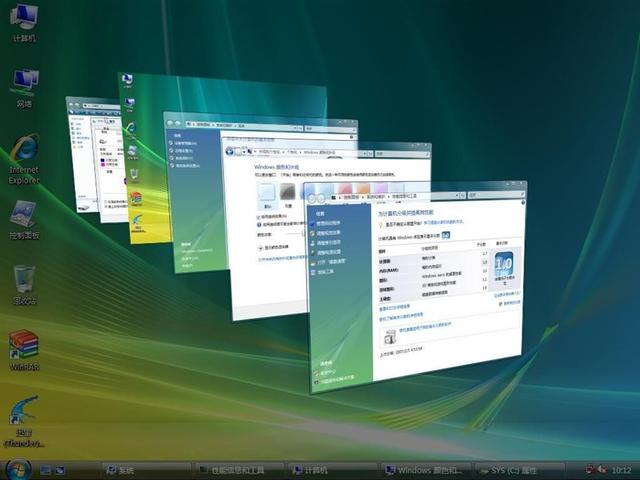Screen dimensions: 640x480
Task: Click 管理启动程序 link in performance window sidebar
Action: pyautogui.click(x=329, y=223)
